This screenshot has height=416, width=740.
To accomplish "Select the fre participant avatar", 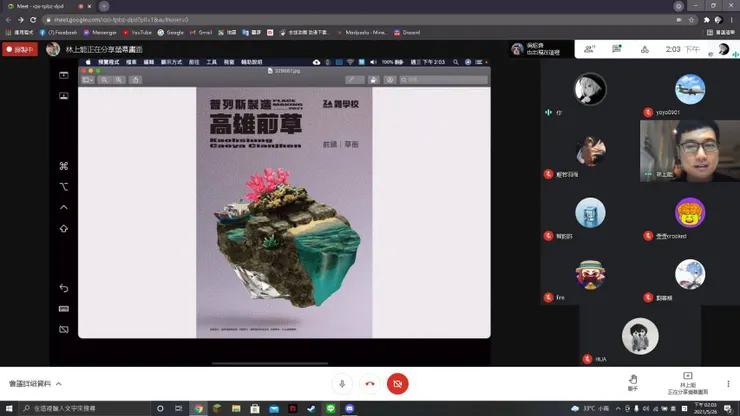I will [590, 274].
